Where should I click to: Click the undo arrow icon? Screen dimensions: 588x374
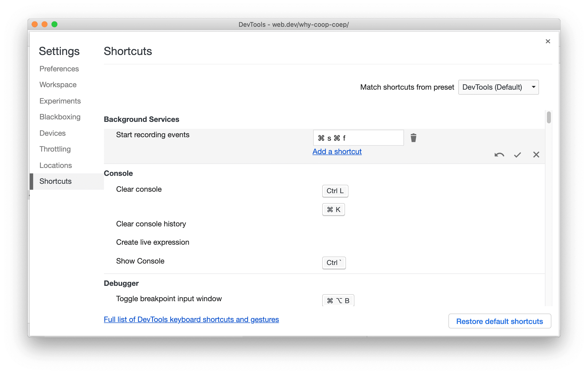[498, 154]
